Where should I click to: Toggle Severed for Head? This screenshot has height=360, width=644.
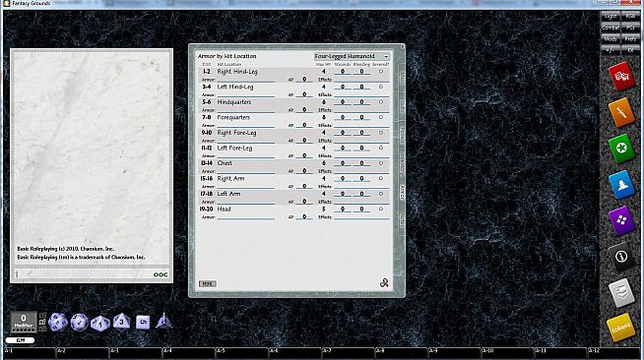tap(381, 209)
